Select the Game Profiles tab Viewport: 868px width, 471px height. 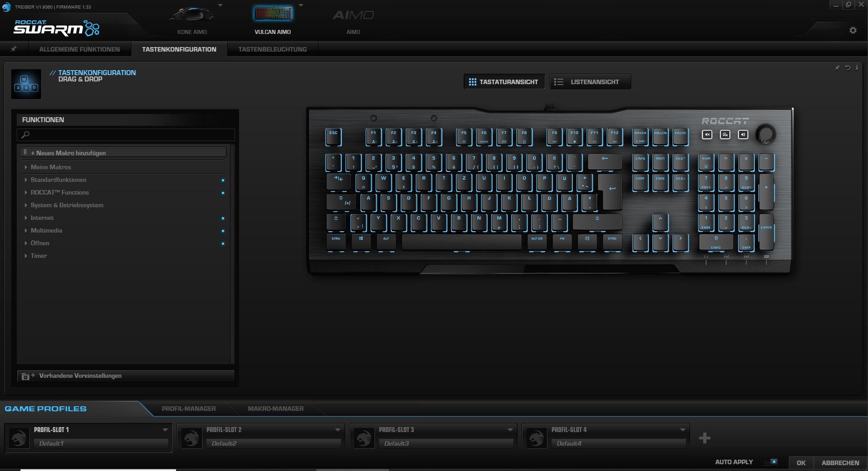[46, 409]
